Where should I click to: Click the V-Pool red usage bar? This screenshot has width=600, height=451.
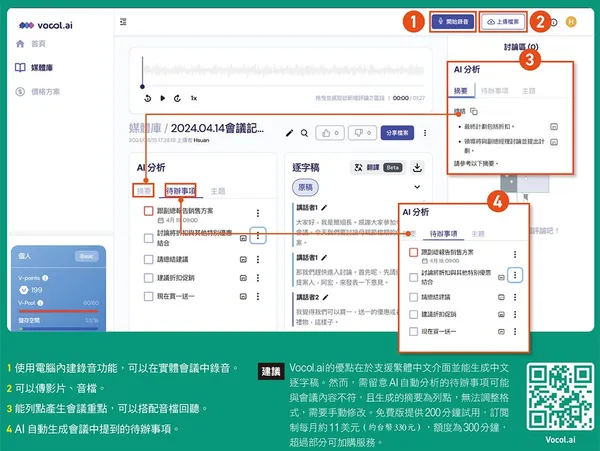point(59,311)
